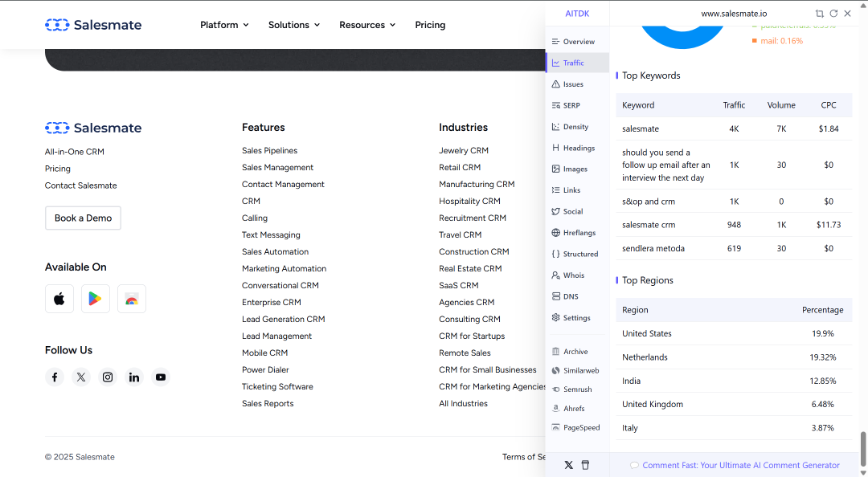This screenshot has width=868, height=477.
Task: Click the Netherlands region row
Action: (x=734, y=357)
